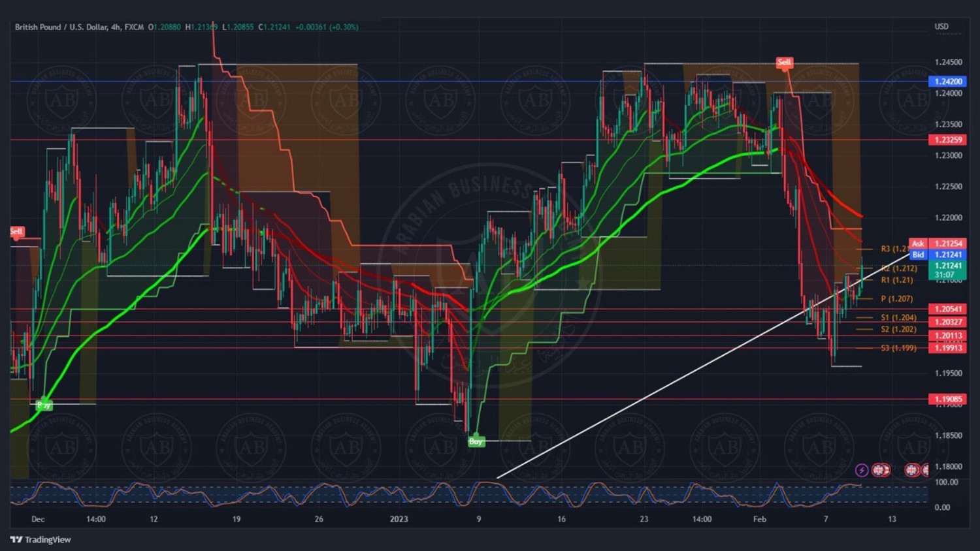980x551 pixels.
Task: Click the lightning bolt event icon
Action: point(862,469)
